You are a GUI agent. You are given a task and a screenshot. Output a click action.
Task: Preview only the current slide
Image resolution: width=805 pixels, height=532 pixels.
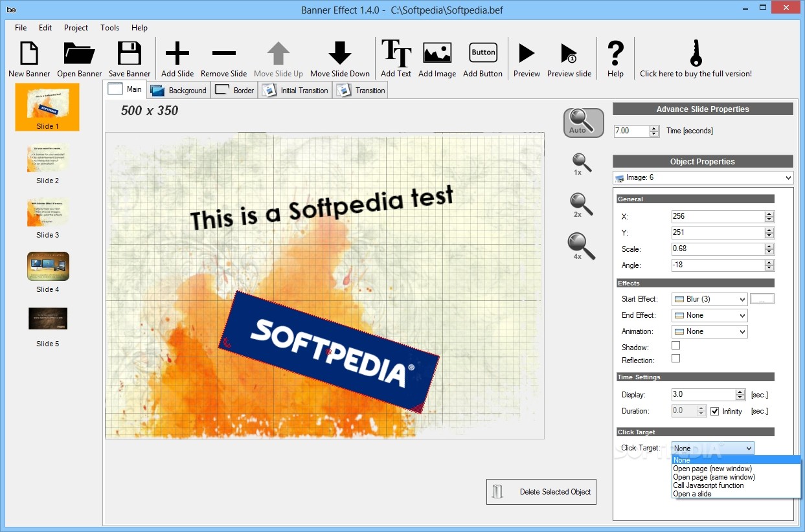coord(569,53)
